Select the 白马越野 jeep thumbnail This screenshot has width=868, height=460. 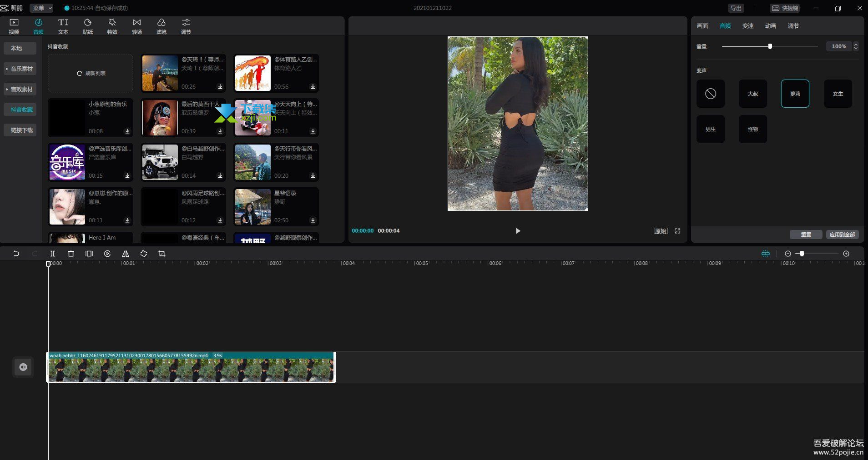coord(160,162)
